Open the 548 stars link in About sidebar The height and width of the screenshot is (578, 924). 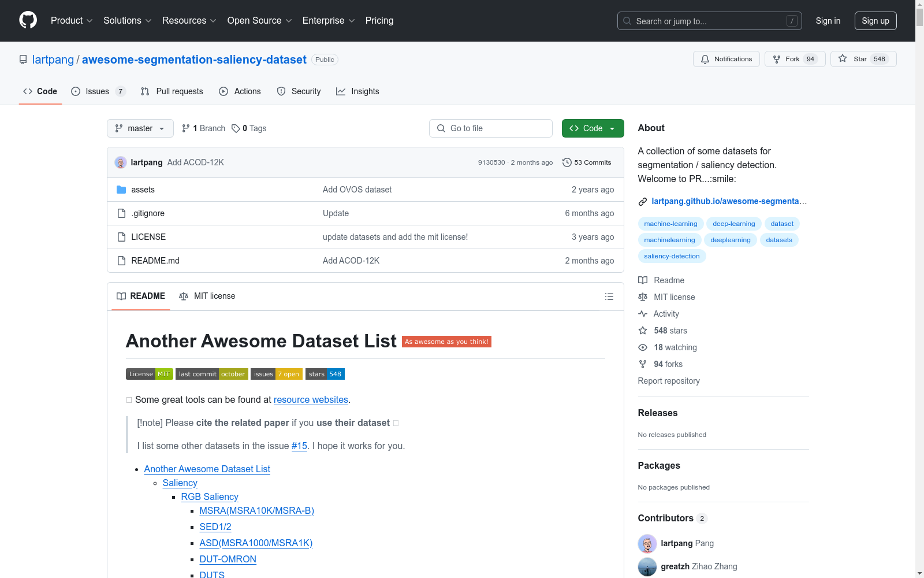tap(662, 331)
